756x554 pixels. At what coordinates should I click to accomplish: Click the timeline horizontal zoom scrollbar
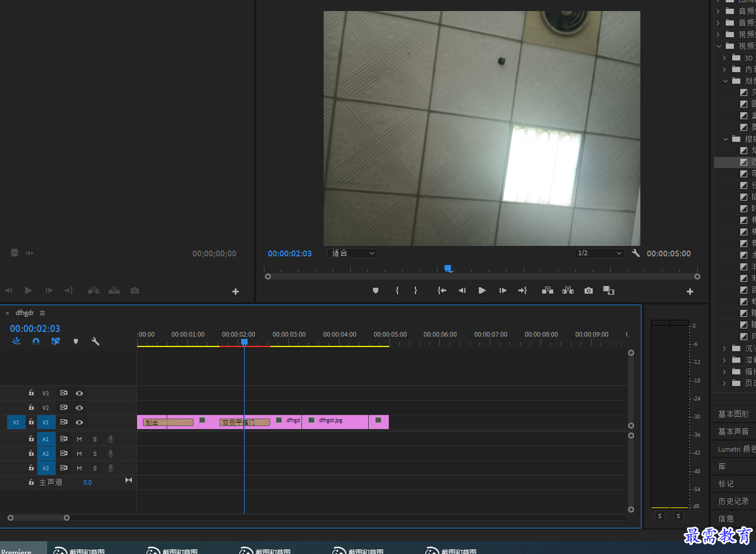click(x=38, y=517)
